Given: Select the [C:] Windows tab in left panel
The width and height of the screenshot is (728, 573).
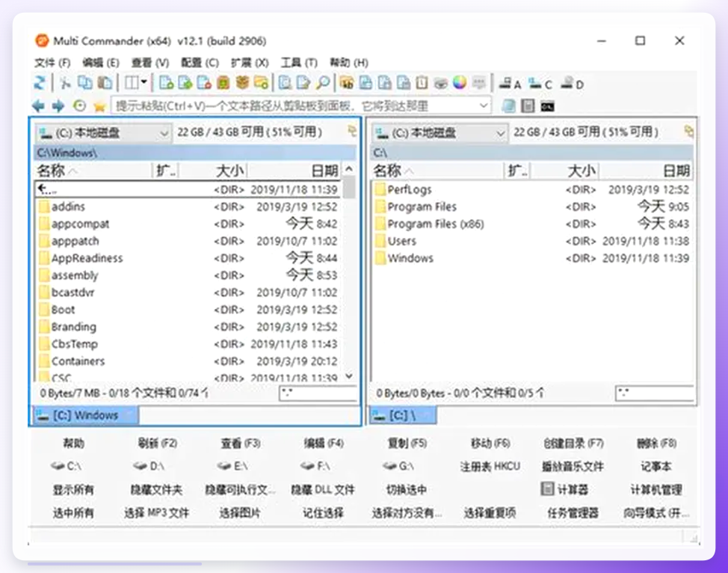Looking at the screenshot, I should pyautogui.click(x=85, y=415).
